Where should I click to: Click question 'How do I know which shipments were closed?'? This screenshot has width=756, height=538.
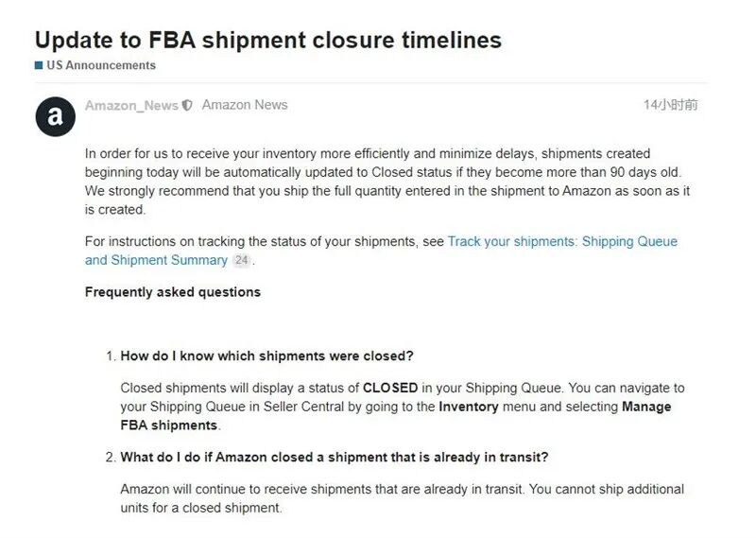pos(267,356)
